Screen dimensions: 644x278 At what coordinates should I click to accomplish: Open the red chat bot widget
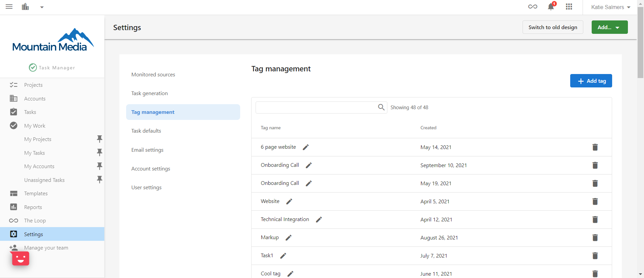[x=21, y=259]
